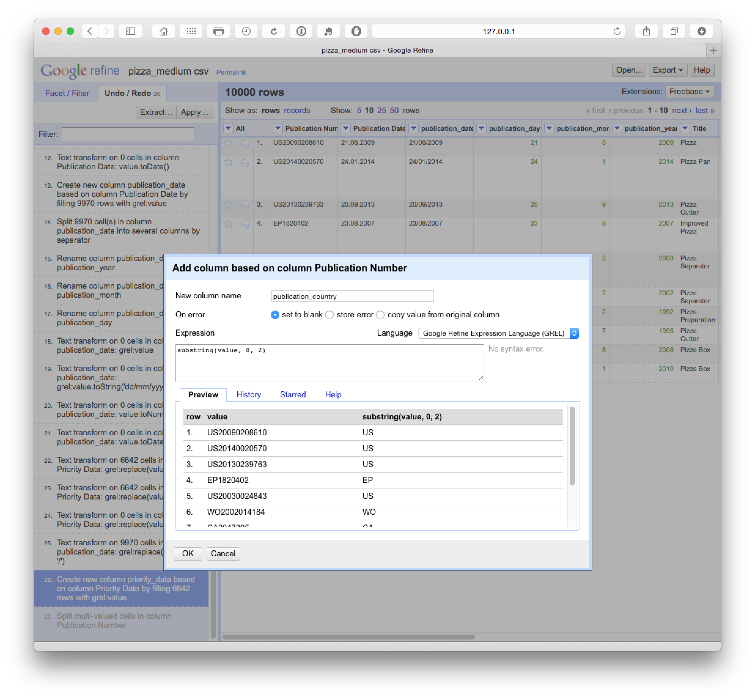Choose 'copy value from original column'
This screenshot has height=700, width=755.
pyautogui.click(x=380, y=315)
